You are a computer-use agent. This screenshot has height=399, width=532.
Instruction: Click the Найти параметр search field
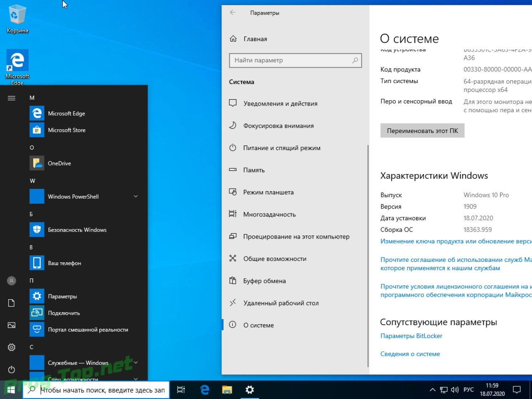click(295, 60)
